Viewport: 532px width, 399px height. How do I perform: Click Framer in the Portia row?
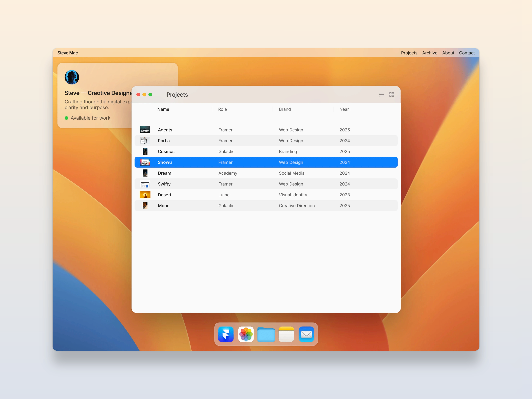pos(225,141)
